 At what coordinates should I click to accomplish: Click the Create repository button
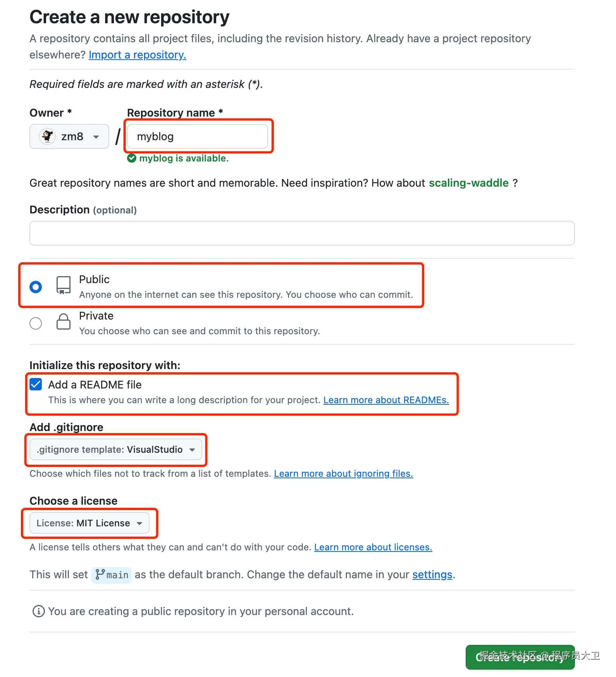click(520, 657)
